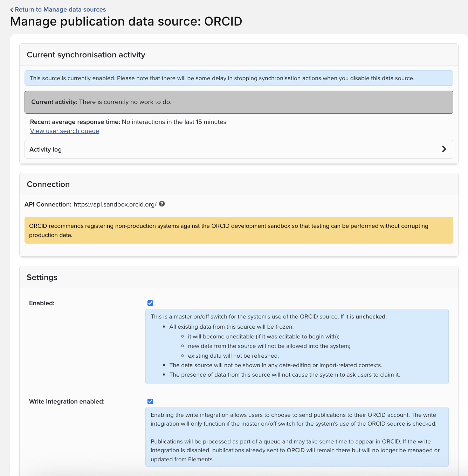
Task: Toggle the Write integration enabled checkbox
Action: (x=150, y=401)
